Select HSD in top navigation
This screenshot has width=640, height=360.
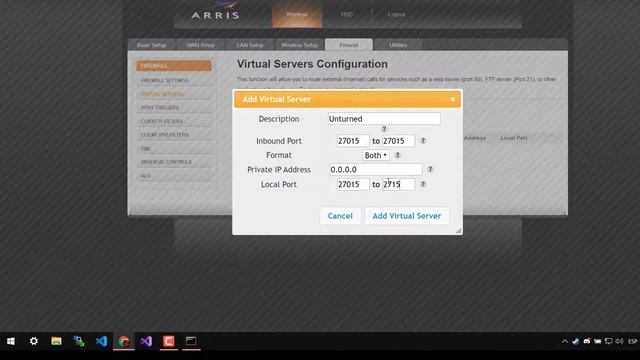[347, 14]
